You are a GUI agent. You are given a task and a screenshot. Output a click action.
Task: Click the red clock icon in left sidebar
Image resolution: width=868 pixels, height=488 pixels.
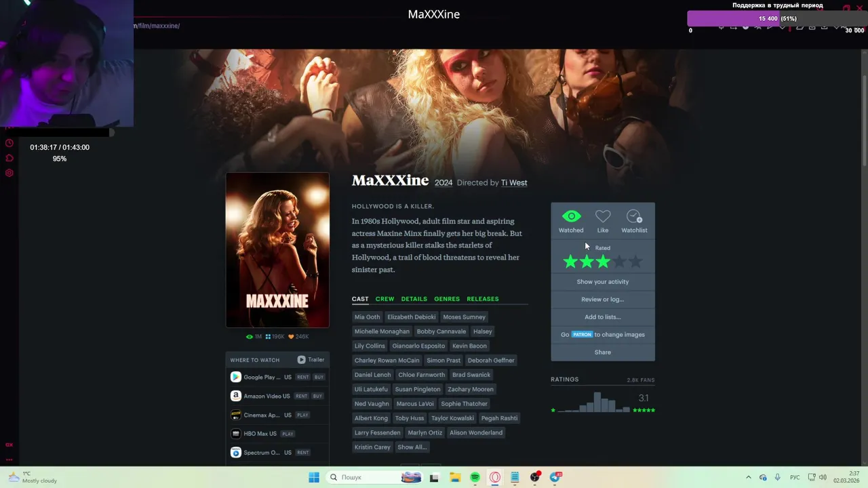coord(9,143)
